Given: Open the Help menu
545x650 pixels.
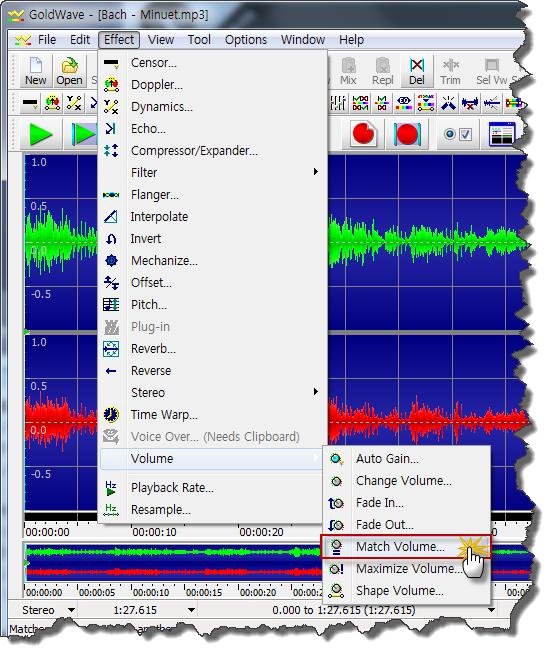Looking at the screenshot, I should click(x=351, y=40).
